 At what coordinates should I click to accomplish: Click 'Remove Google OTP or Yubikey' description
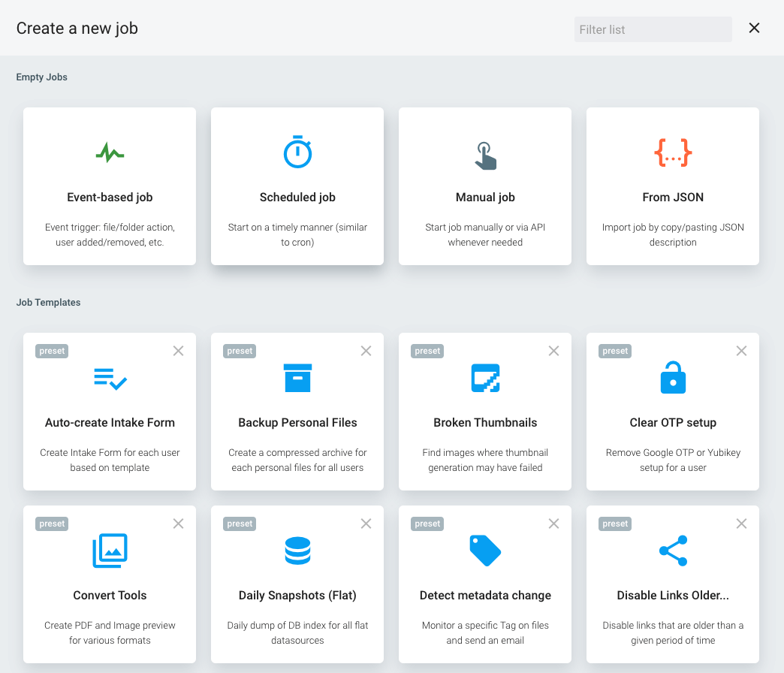tap(673, 460)
